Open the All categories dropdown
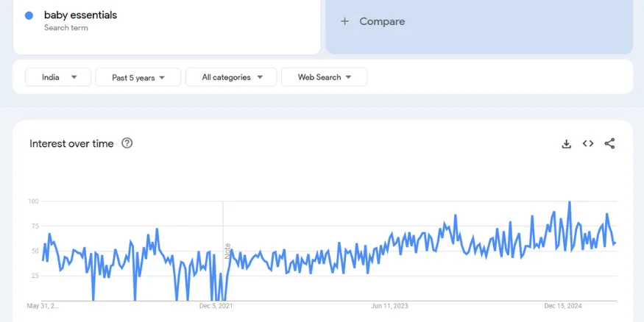The image size is (644, 322). (x=230, y=77)
